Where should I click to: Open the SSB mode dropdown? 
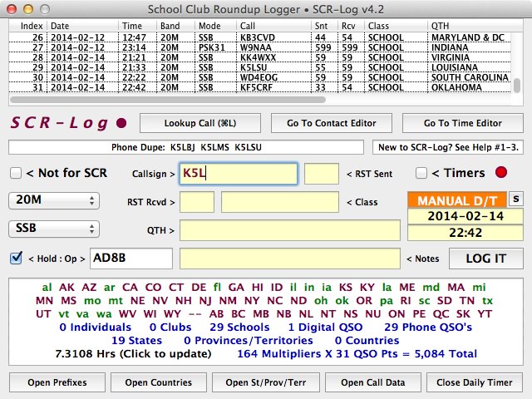point(53,229)
